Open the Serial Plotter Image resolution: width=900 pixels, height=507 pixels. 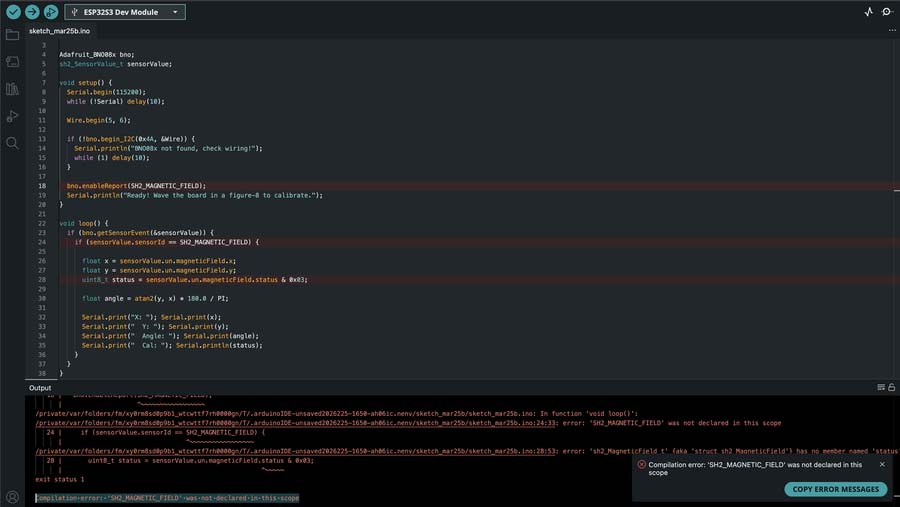pyautogui.click(x=868, y=12)
